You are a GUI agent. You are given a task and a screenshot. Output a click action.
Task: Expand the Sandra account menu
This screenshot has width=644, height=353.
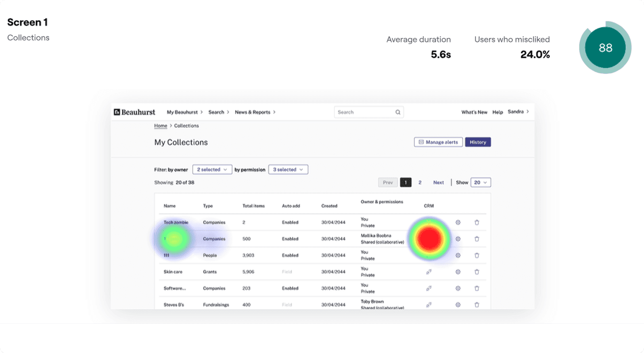(x=518, y=112)
